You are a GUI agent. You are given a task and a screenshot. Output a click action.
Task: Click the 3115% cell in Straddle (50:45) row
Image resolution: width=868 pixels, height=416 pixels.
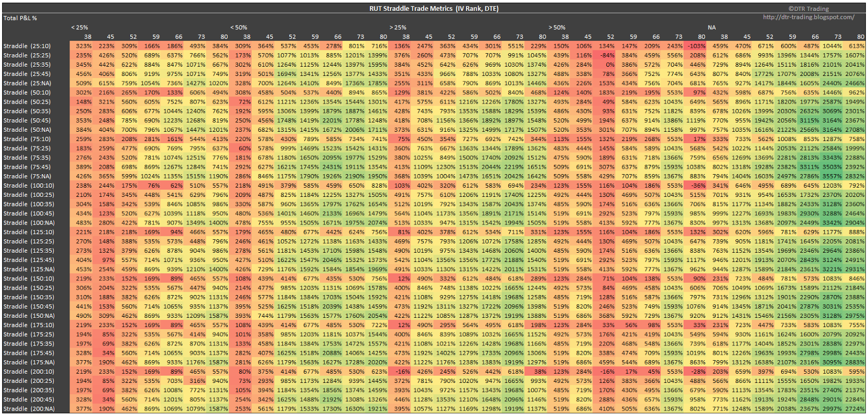[x=809, y=120]
